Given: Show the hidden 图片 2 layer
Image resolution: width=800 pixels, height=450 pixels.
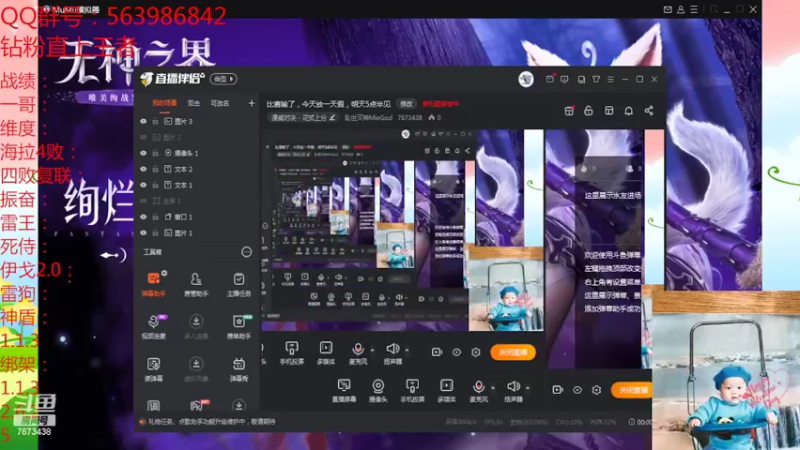Looking at the screenshot, I should [x=143, y=137].
